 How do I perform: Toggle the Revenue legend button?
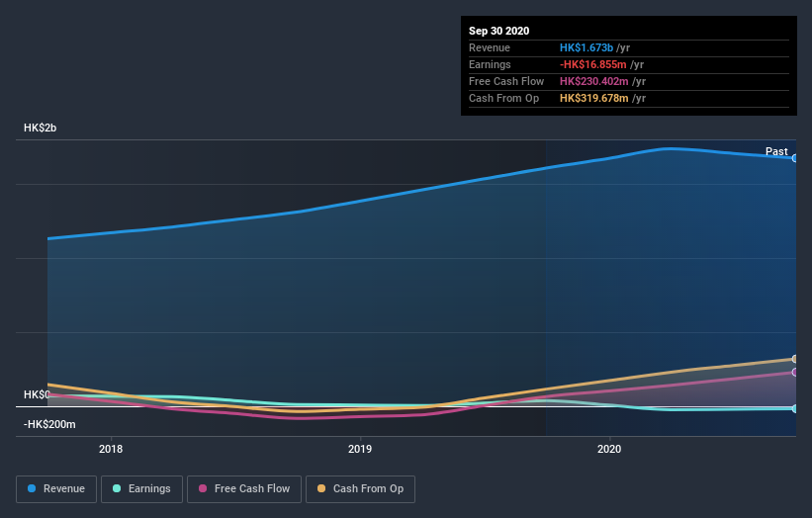click(56, 489)
